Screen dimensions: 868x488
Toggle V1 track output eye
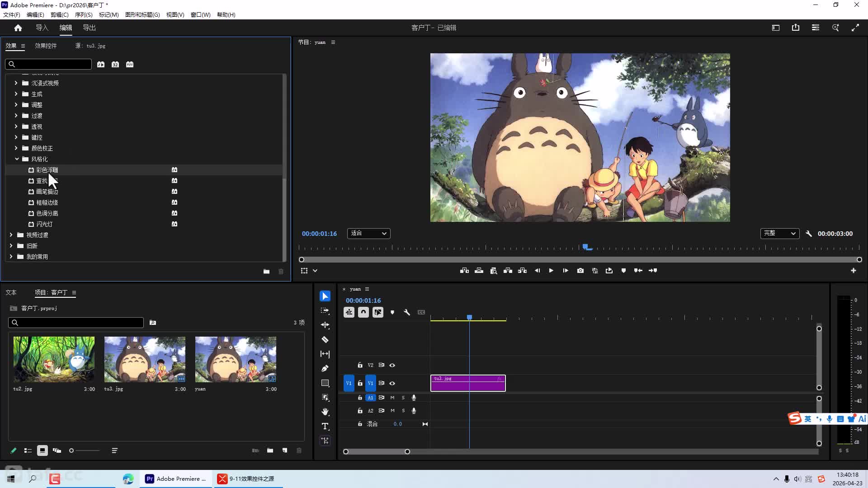pyautogui.click(x=392, y=383)
